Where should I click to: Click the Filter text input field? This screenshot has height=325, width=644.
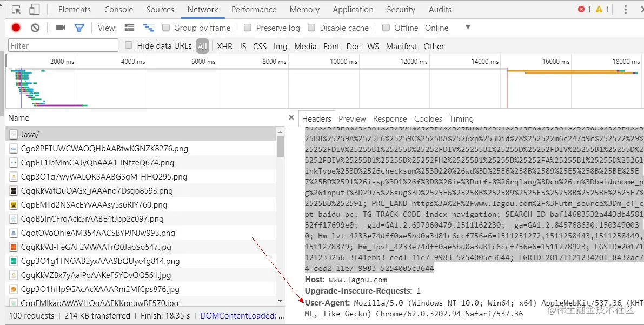[63, 45]
